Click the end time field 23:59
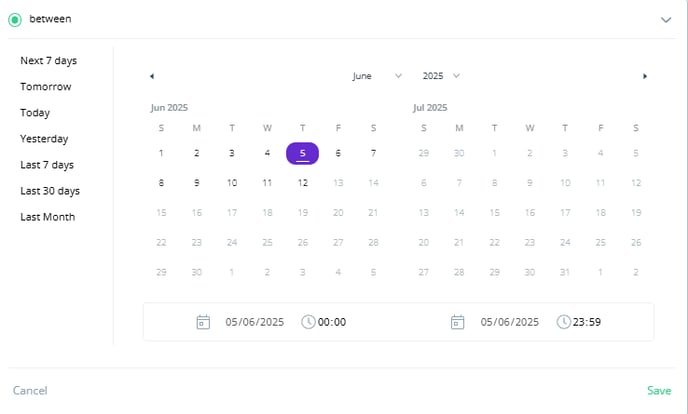Screen dimensions: 688x414 [588, 322]
